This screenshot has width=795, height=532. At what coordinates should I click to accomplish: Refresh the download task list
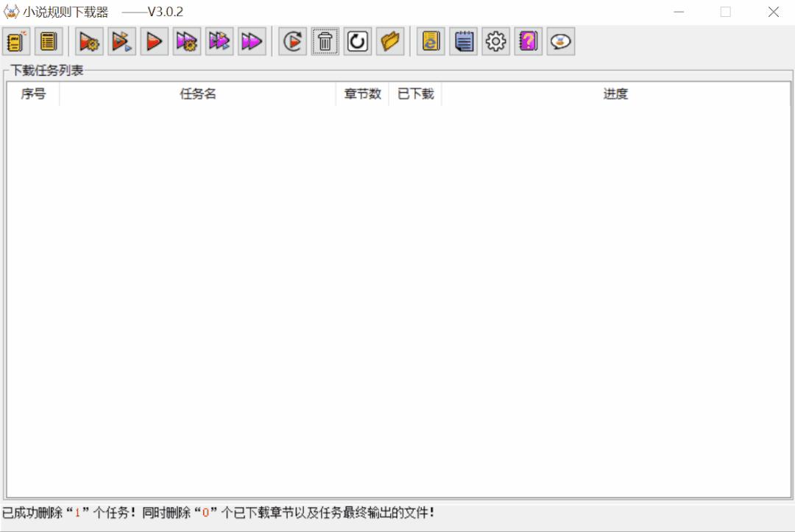pyautogui.click(x=358, y=41)
